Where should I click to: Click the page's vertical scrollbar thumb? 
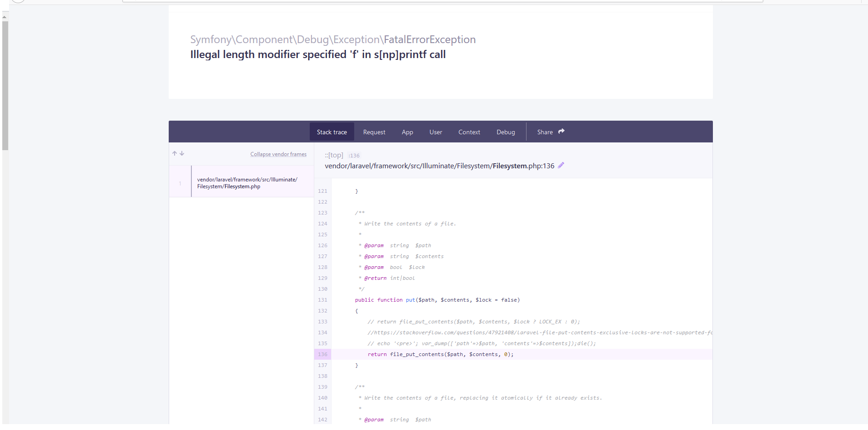(5, 85)
